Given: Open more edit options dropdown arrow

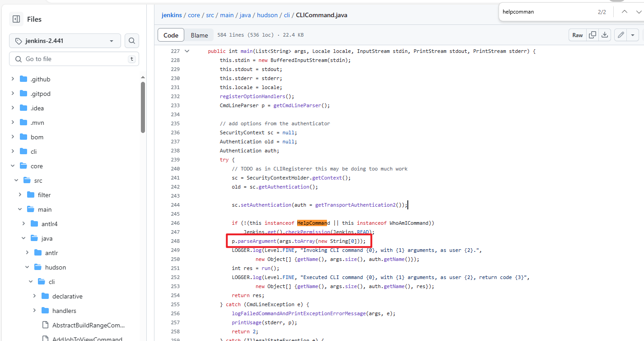Looking at the screenshot, I should pos(633,35).
